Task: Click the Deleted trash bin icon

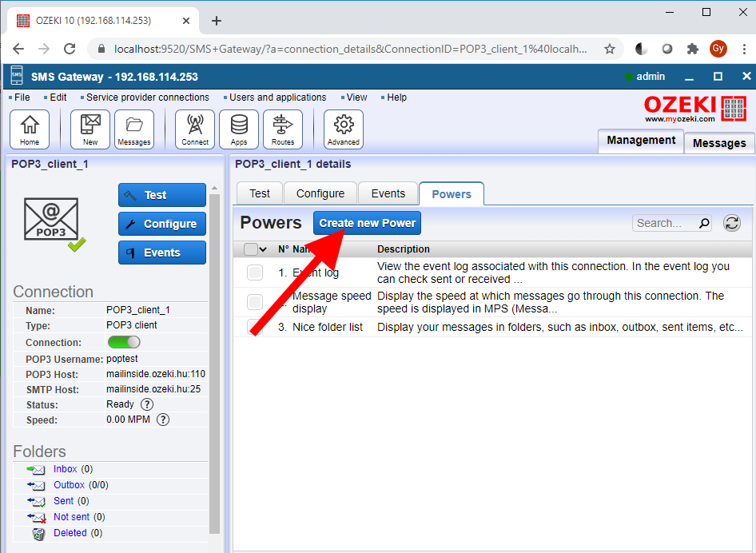Action: [x=38, y=533]
